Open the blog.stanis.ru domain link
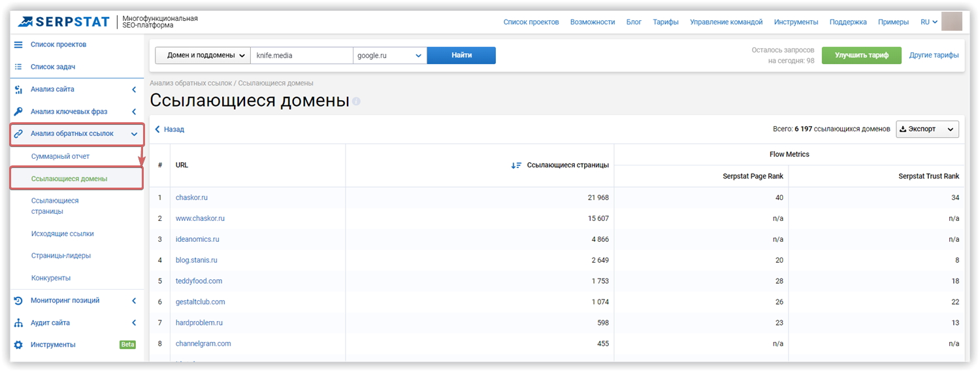The height and width of the screenshot is (372, 980). coord(197,260)
